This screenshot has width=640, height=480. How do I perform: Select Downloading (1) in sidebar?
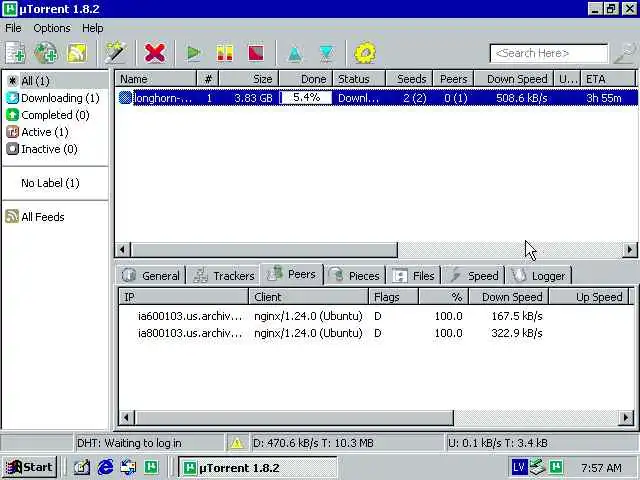[x=56, y=98]
